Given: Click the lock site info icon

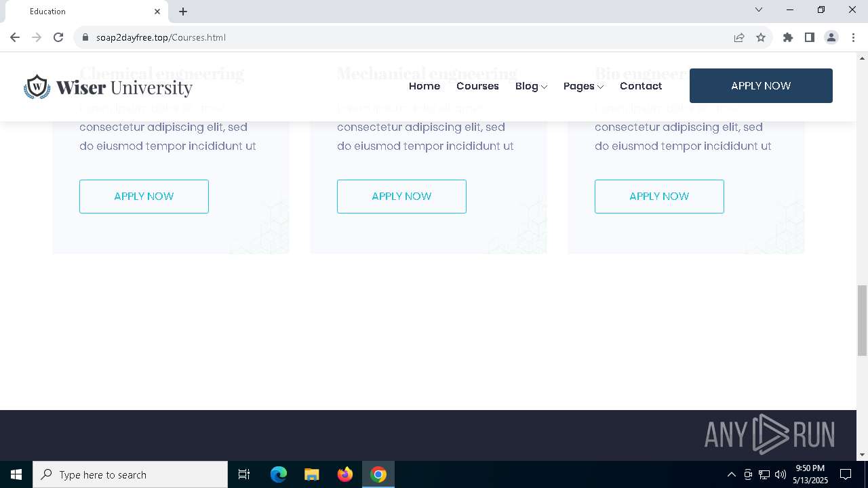Looking at the screenshot, I should (85, 37).
